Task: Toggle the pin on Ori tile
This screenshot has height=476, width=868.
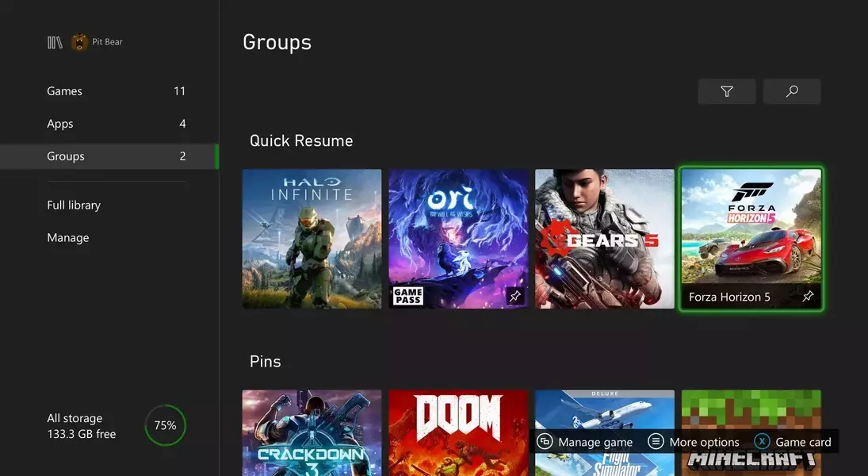Action: (x=514, y=296)
